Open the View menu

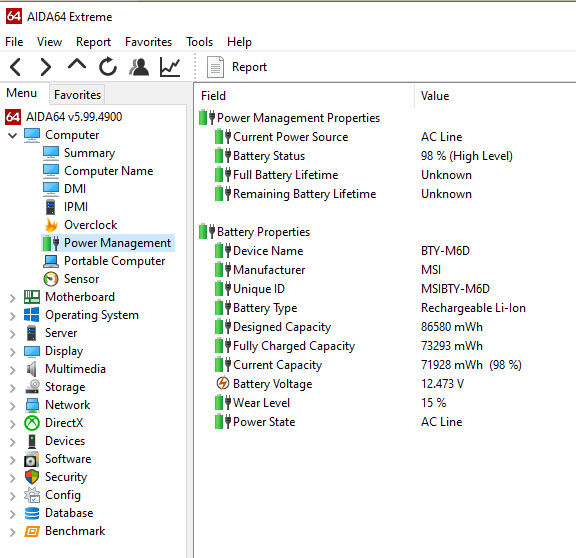pyautogui.click(x=49, y=42)
